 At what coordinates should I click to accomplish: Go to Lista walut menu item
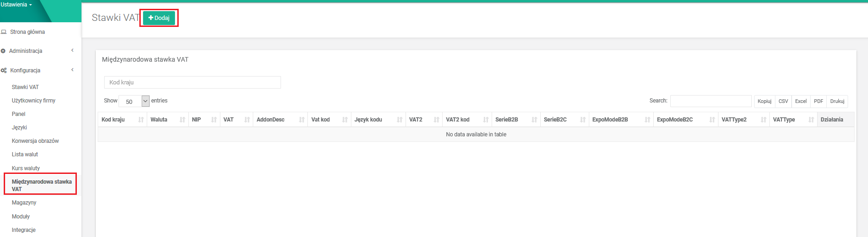[25, 154]
